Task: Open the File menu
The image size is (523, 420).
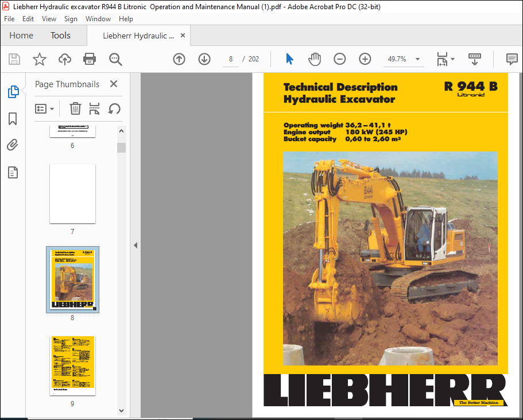Action: pyautogui.click(x=9, y=19)
